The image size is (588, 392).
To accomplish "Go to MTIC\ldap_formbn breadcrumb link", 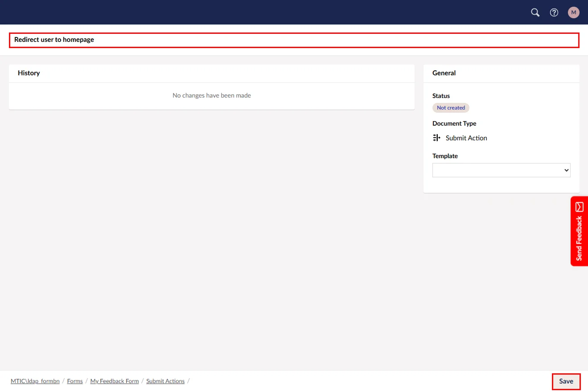I will coord(35,381).
